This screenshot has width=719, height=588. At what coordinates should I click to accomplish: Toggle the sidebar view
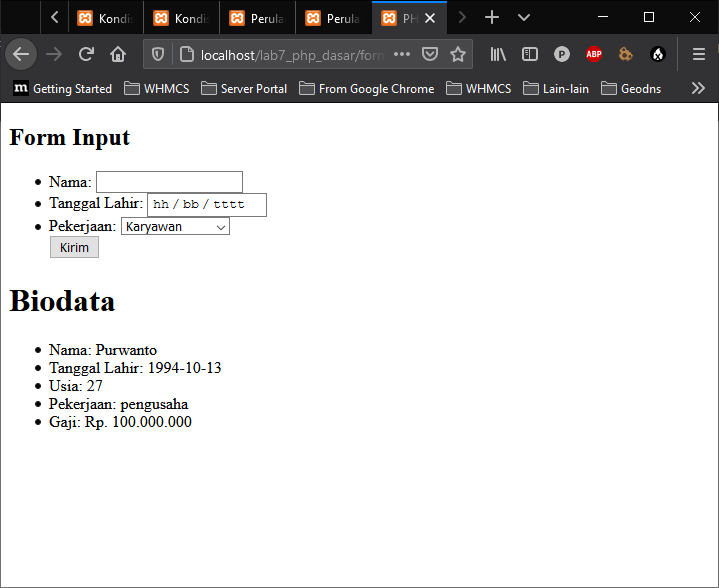[x=530, y=55]
